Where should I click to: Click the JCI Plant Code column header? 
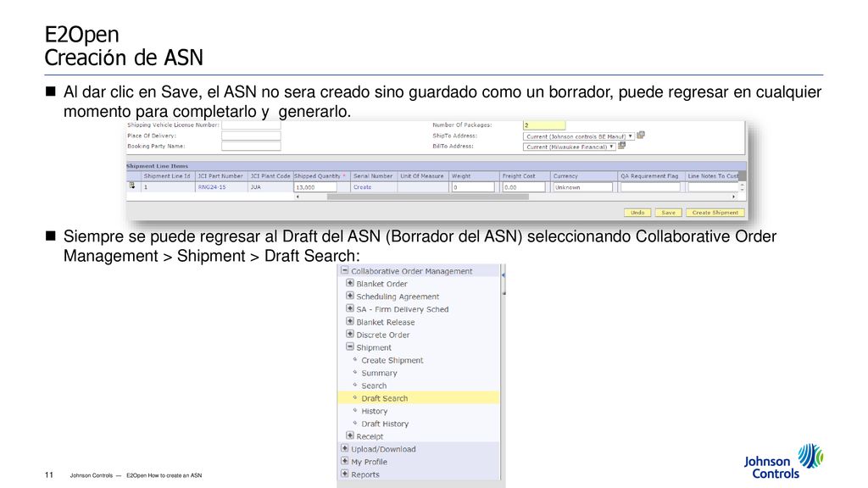[x=270, y=176]
